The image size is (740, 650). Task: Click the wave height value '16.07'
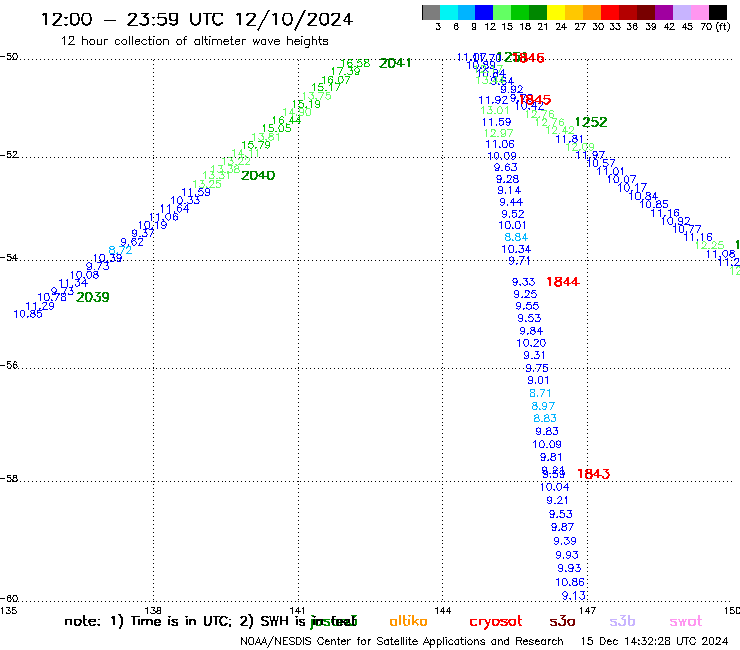(336, 80)
